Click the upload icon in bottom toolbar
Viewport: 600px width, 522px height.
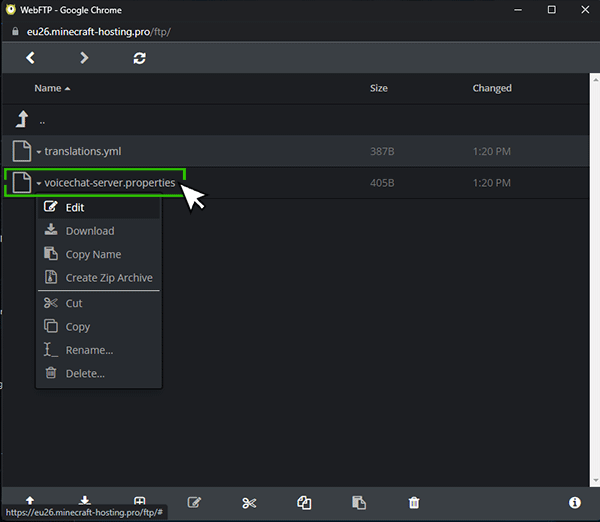(30, 499)
